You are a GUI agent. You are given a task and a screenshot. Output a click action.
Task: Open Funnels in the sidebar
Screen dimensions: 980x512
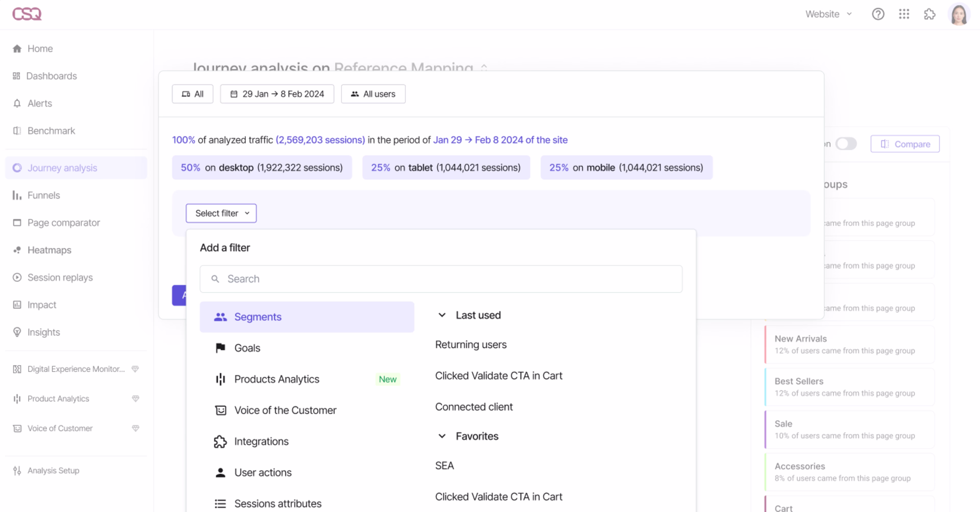tap(43, 195)
